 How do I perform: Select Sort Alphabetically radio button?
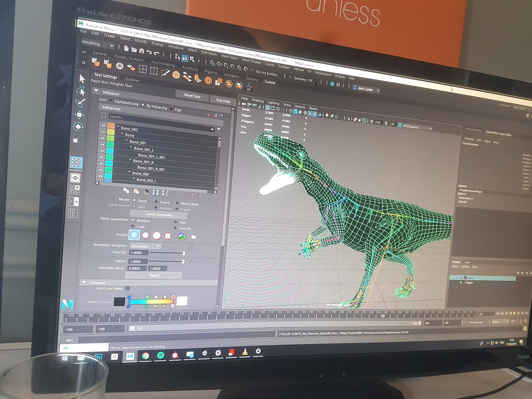tap(111, 100)
